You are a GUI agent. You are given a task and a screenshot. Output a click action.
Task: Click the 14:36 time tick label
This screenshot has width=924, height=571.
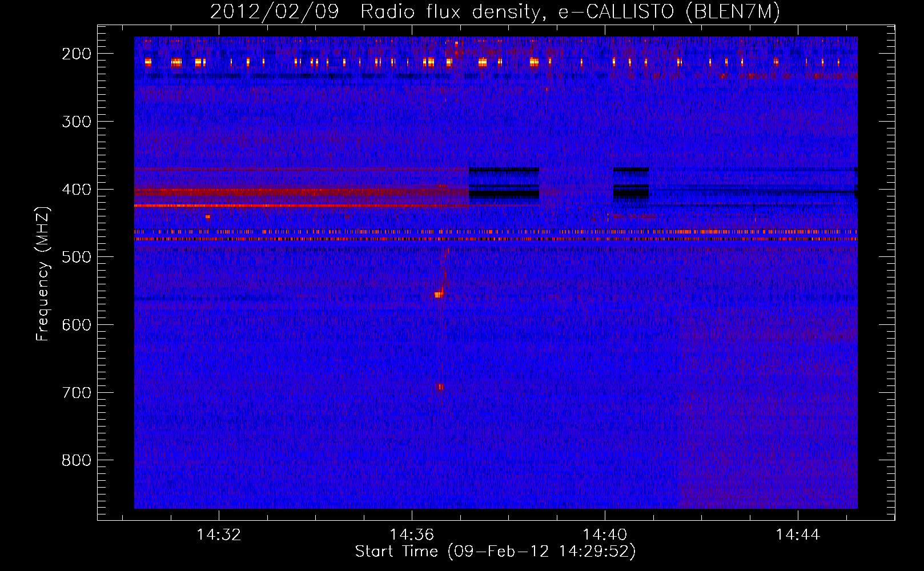tap(412, 534)
